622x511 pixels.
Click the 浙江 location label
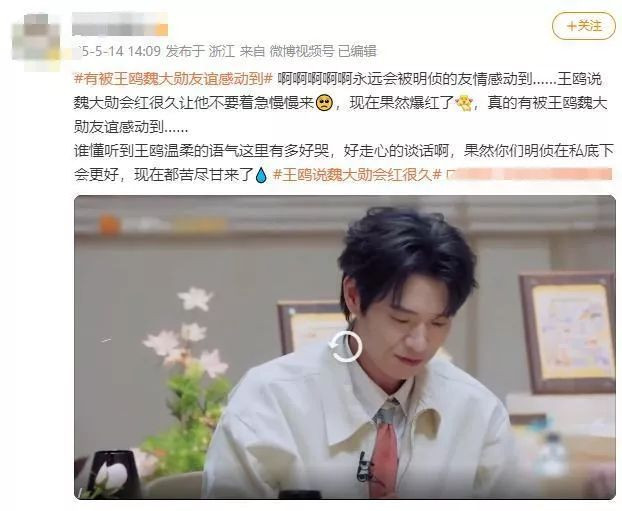point(222,52)
